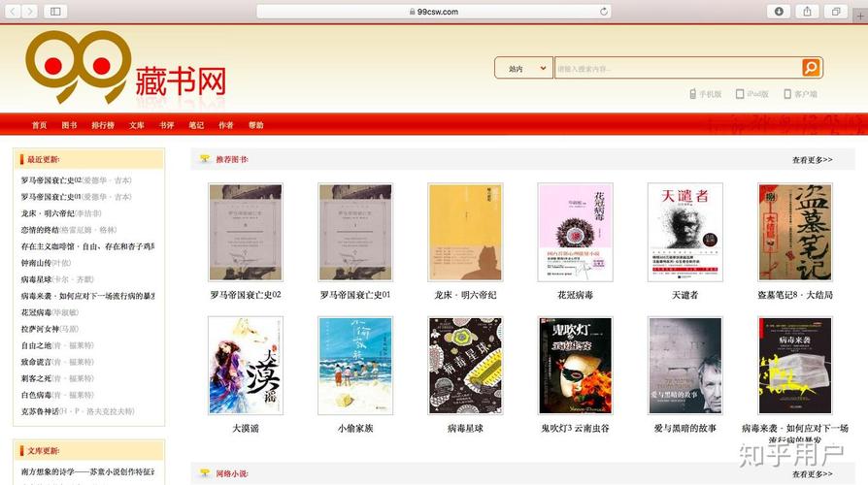This screenshot has height=485, width=868.
Task: Click the 罗马帝国衰亡史01 book cover
Action: (355, 232)
